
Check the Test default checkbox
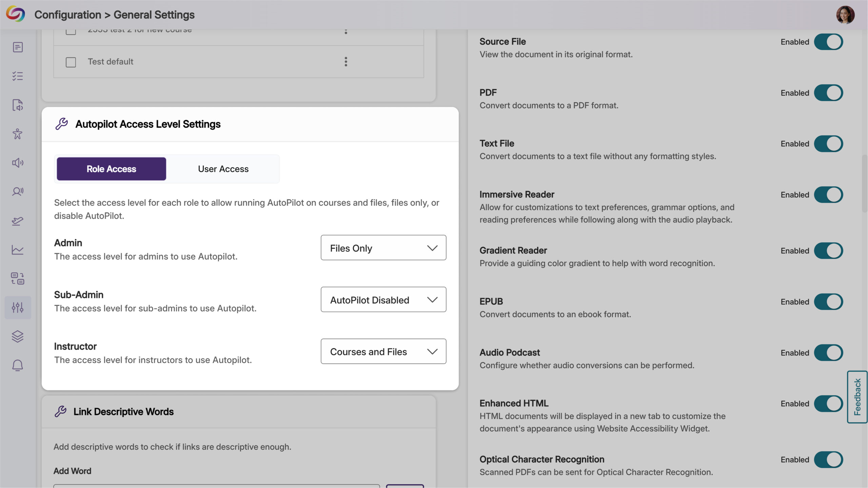pos(71,62)
